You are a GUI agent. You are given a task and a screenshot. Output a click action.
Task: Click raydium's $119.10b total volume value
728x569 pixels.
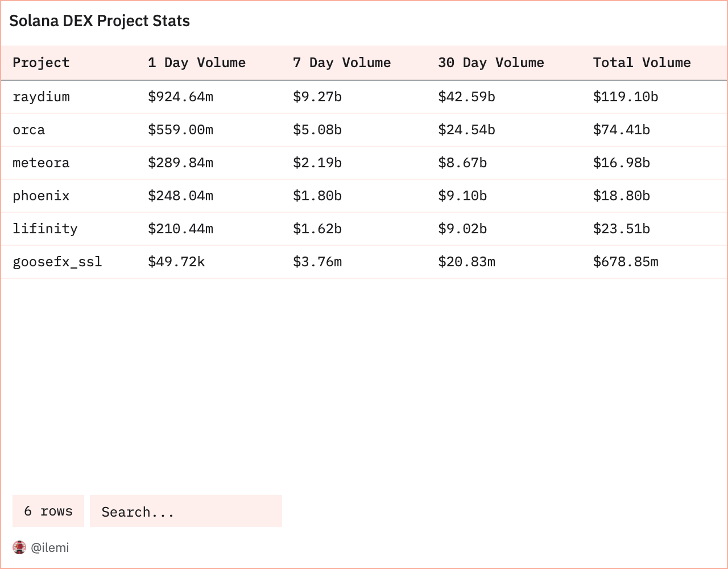[x=626, y=97]
